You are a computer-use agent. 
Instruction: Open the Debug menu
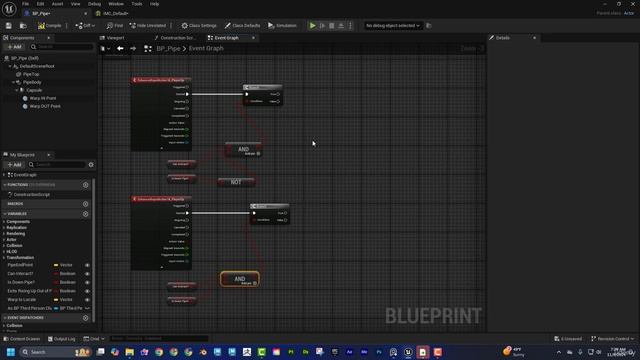click(94, 4)
